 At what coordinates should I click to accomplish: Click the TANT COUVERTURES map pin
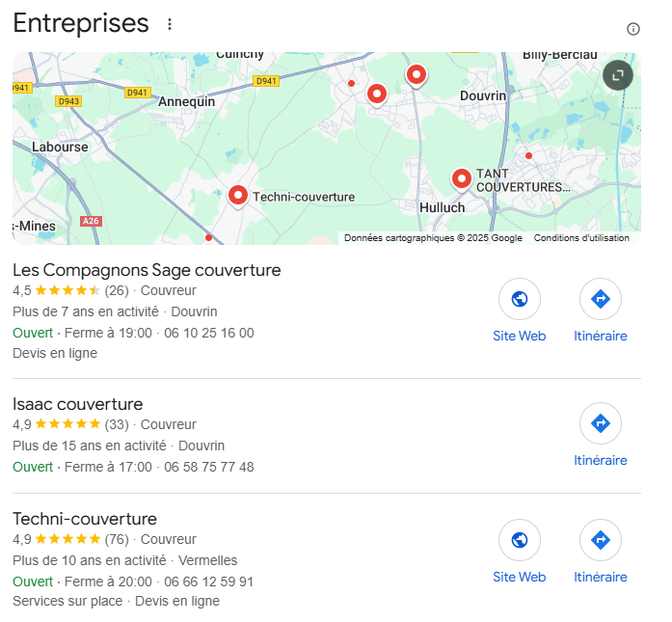coord(461,178)
